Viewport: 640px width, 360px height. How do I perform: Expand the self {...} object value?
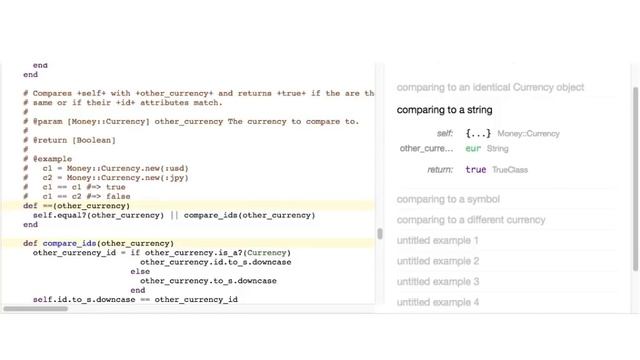tap(478, 133)
